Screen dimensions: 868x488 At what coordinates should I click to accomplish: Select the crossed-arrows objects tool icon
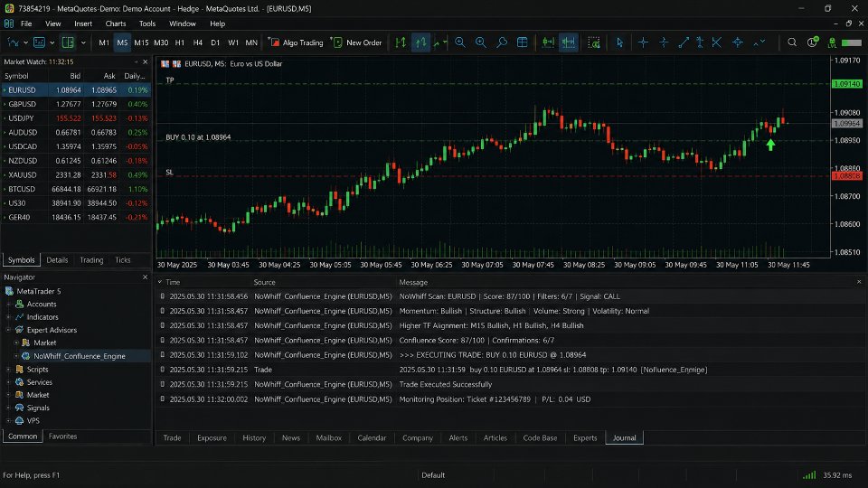[x=738, y=42]
